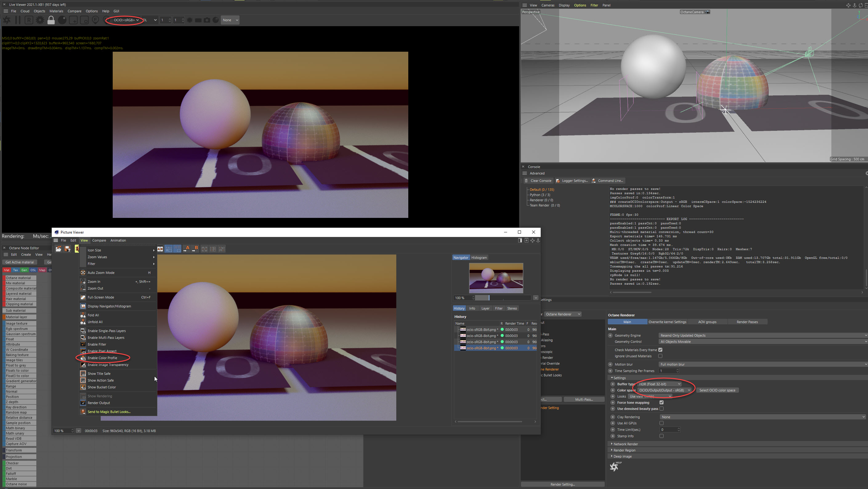The width and height of the screenshot is (868, 489).
Task: Click Picture Viewer save image icon
Action: 67,249
